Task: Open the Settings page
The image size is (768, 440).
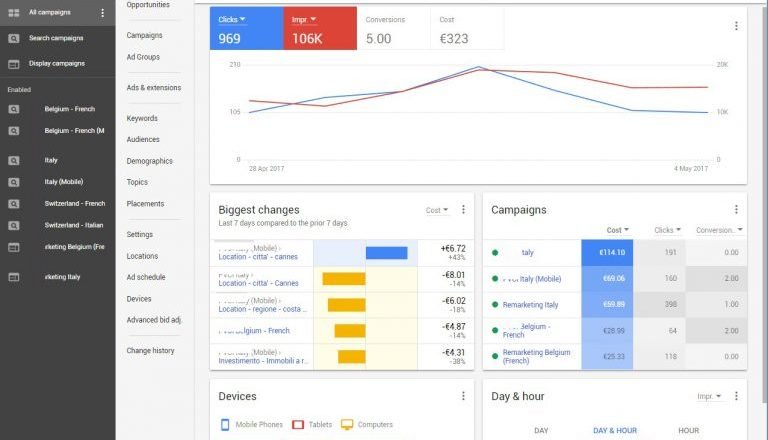Action: 140,235
